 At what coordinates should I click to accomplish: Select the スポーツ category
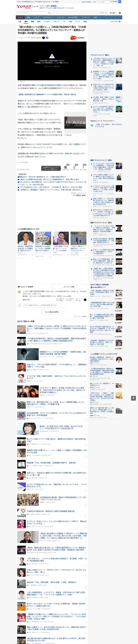click(x=56, y=21)
